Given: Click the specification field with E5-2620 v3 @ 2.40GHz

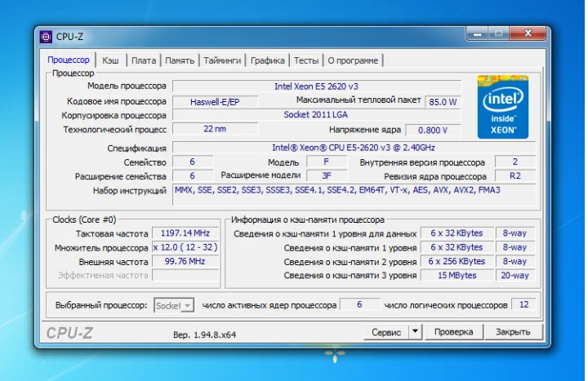Looking at the screenshot, I should (354, 148).
